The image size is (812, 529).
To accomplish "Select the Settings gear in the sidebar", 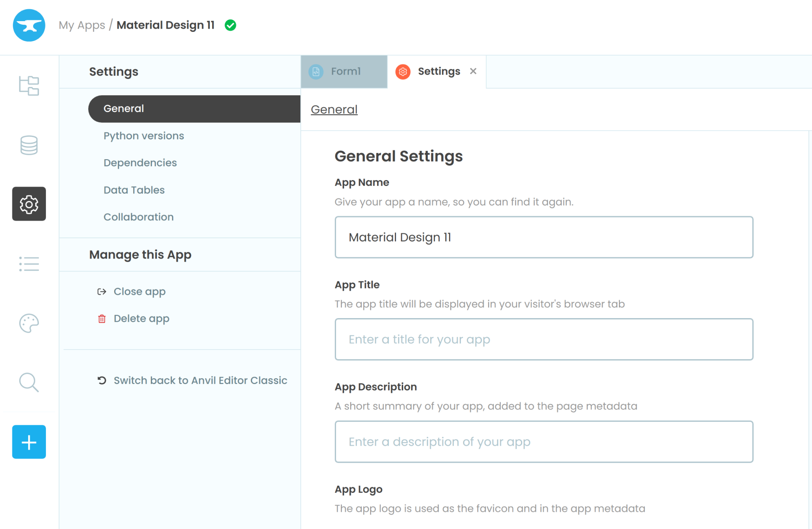I will click(x=29, y=204).
